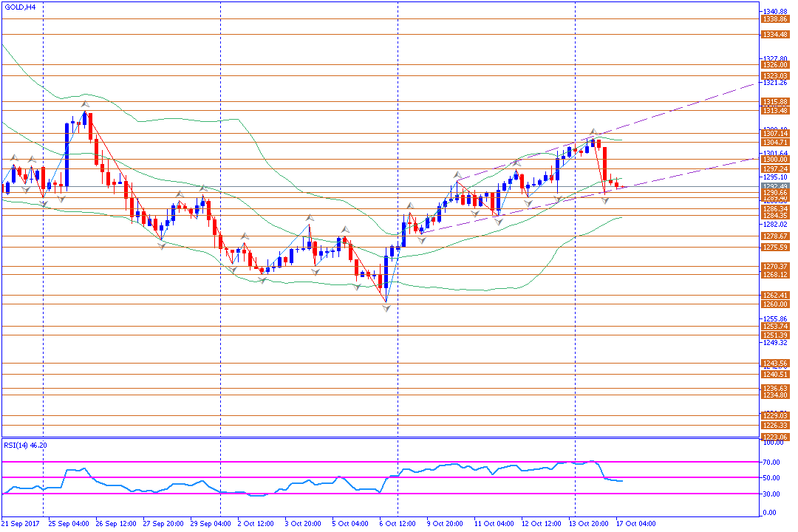Screen dimensions: 798x532
Task: Click the 11 Oct 04:00 time label
Action: point(494,523)
